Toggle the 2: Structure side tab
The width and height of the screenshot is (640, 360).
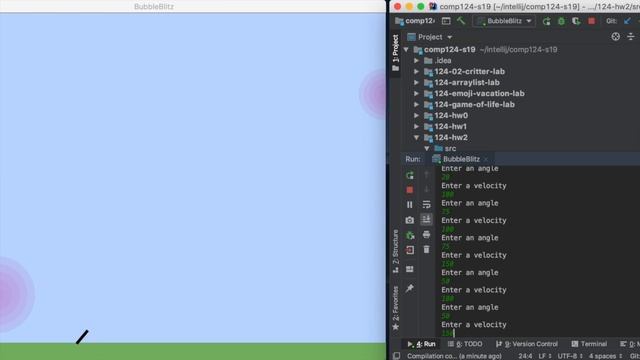coord(396,251)
